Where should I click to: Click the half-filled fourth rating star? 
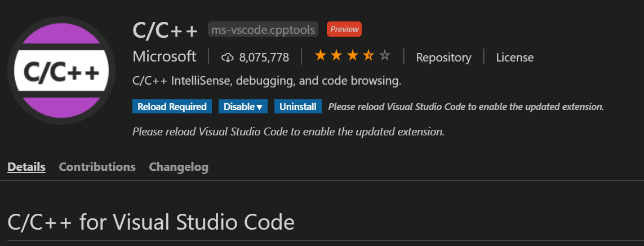click(368, 56)
